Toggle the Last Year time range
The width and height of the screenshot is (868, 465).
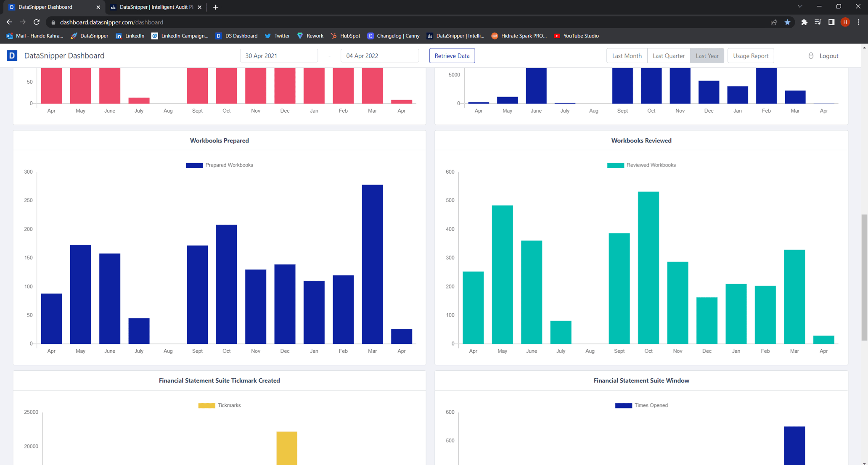(x=707, y=55)
